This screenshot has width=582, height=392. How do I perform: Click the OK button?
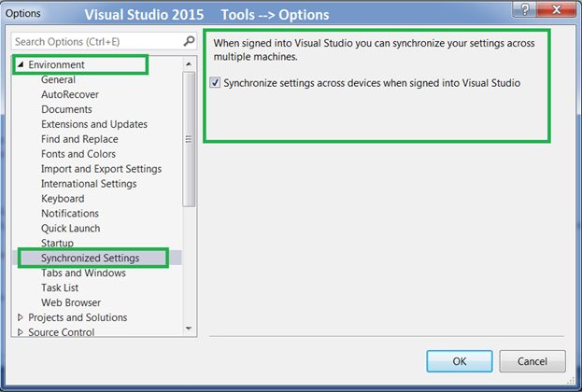[460, 361]
